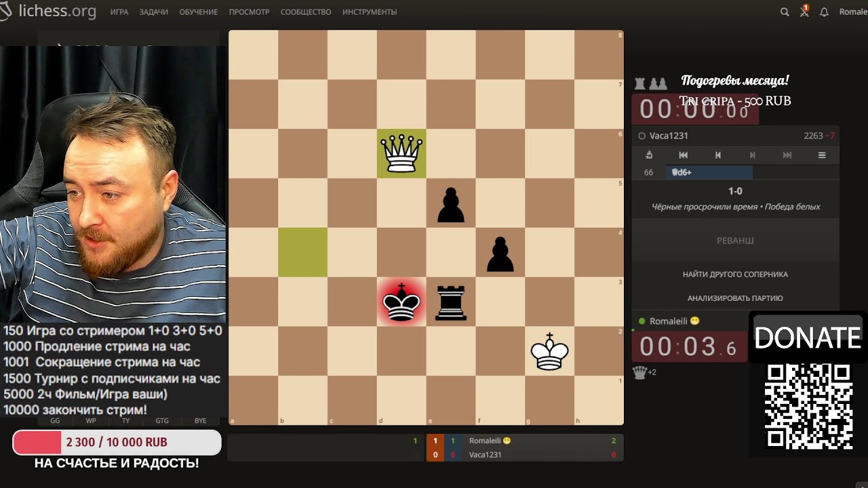Select move Qd6+ in the move list
This screenshot has width=868, height=488.
click(x=709, y=172)
